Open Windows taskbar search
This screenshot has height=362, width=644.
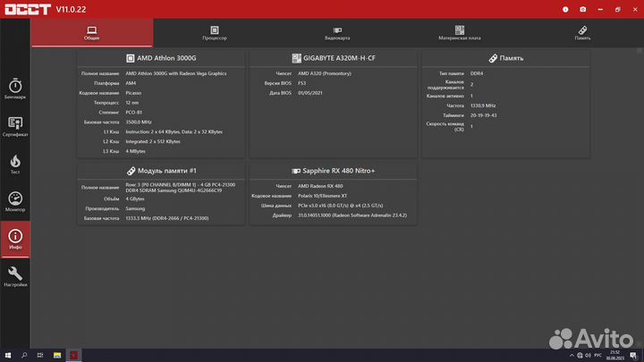(24, 355)
